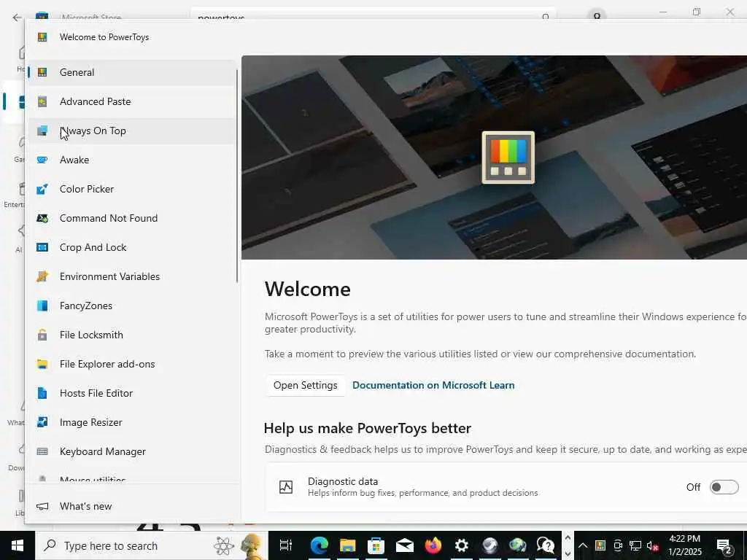Click the taskbar search box
Viewport: 747px width, 560px height.
[x=152, y=545]
